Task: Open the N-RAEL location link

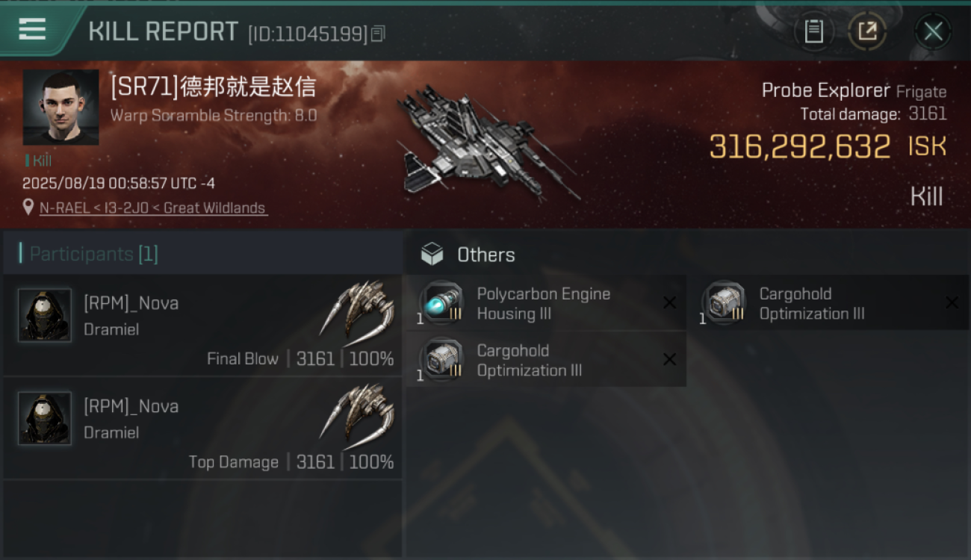Action: [152, 208]
